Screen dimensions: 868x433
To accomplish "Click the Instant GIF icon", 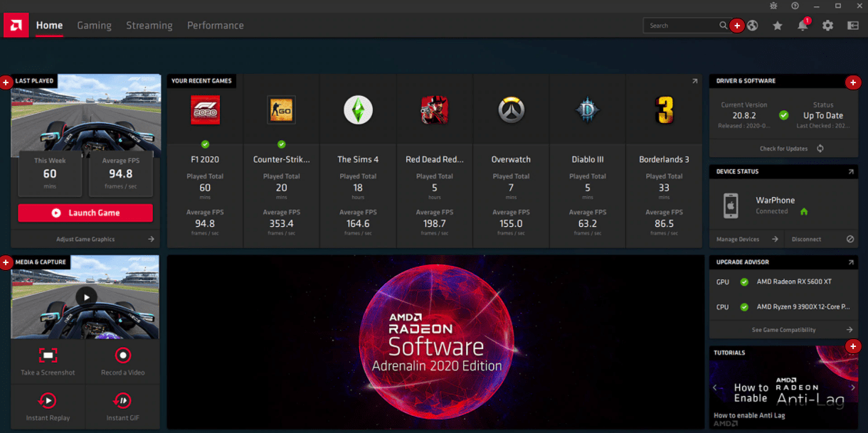I will point(123,400).
